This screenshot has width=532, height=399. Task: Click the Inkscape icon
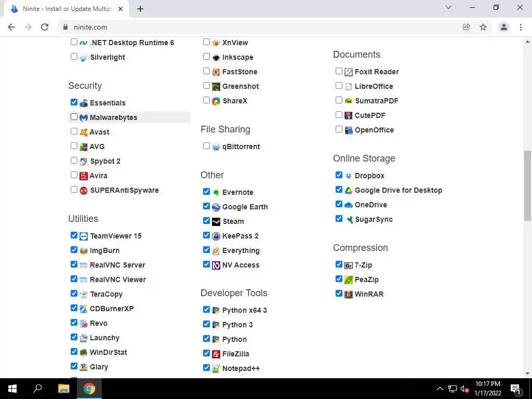tap(216, 58)
